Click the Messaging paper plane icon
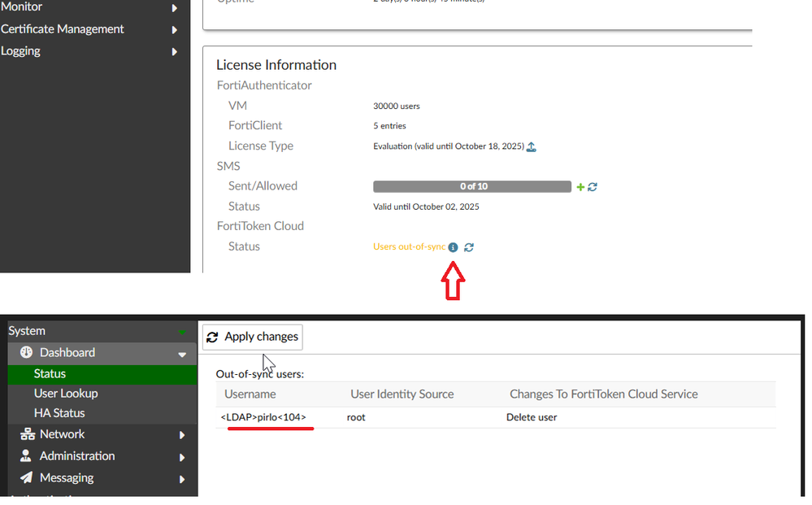The height and width of the screenshot is (505, 812). point(26,477)
